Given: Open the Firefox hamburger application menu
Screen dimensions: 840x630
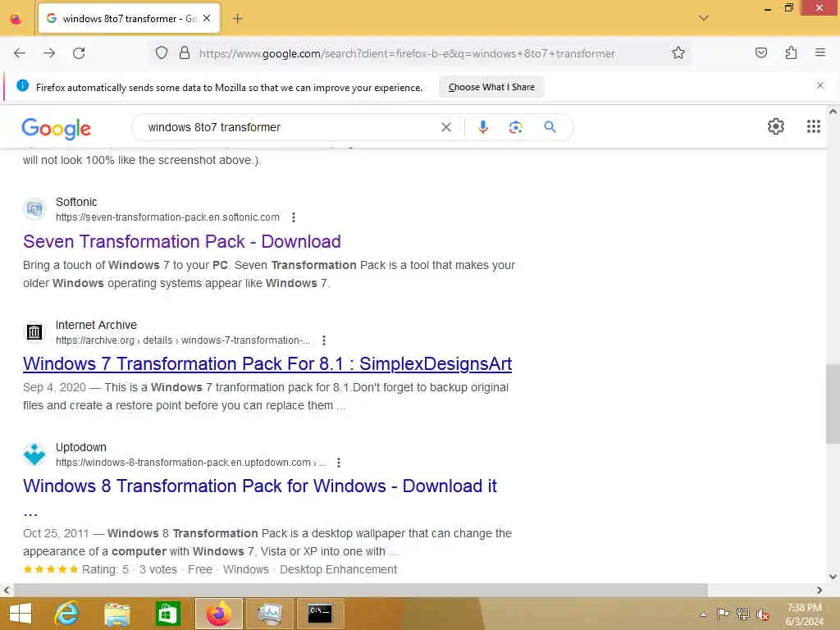Looking at the screenshot, I should (819, 52).
